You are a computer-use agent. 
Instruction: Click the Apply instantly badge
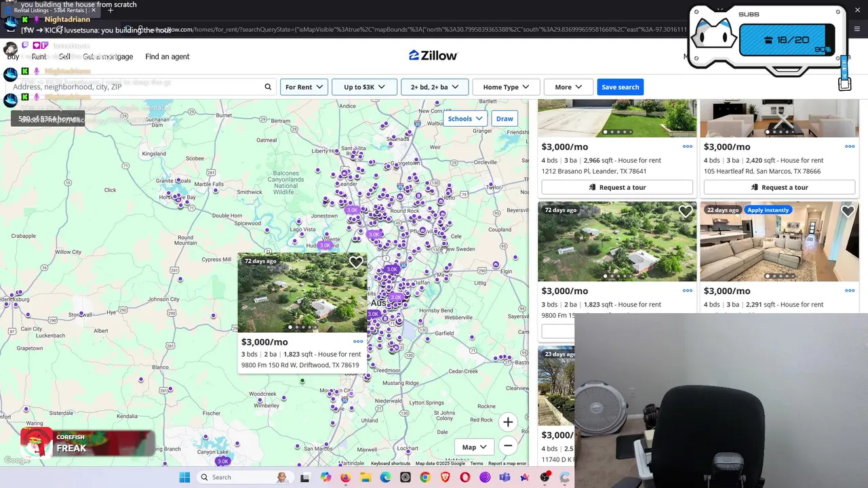[x=768, y=210]
